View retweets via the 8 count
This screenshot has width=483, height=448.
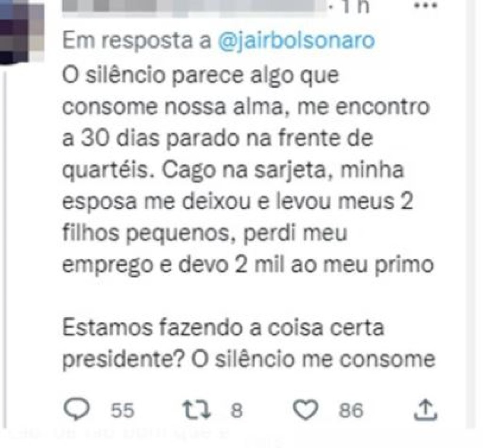coord(237,410)
